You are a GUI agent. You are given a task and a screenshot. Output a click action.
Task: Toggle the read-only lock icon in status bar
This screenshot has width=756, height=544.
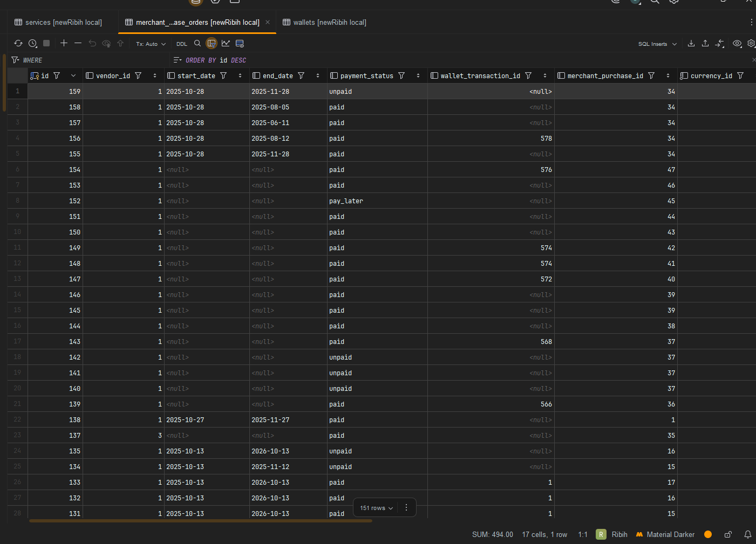(728, 534)
